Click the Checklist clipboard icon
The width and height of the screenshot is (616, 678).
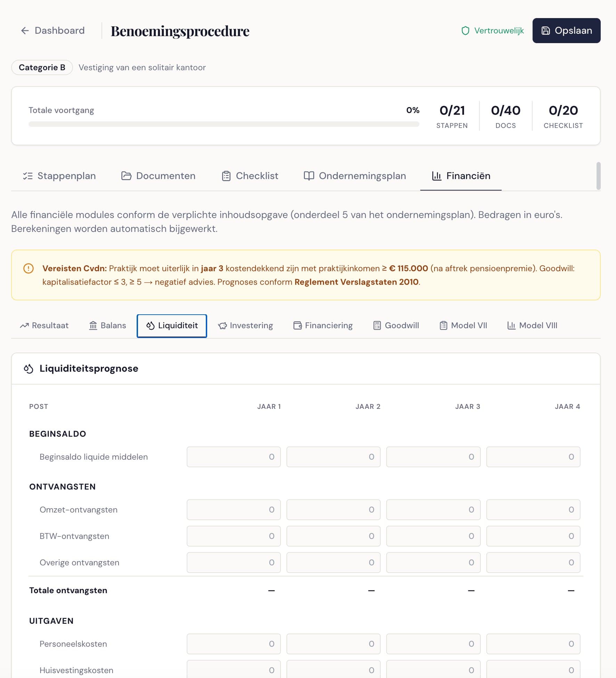point(226,176)
